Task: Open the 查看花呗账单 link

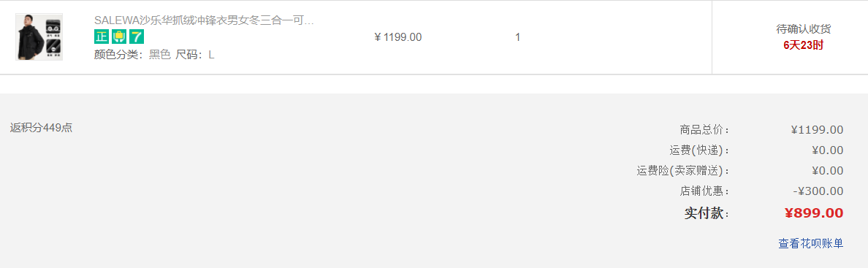Action: (811, 244)
